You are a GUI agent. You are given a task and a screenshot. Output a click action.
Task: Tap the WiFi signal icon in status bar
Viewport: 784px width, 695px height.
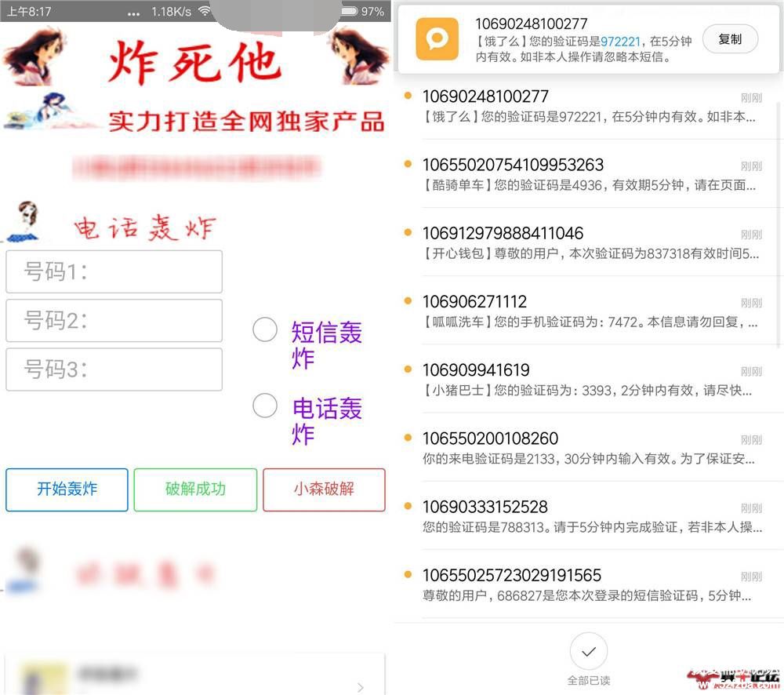[x=204, y=11]
